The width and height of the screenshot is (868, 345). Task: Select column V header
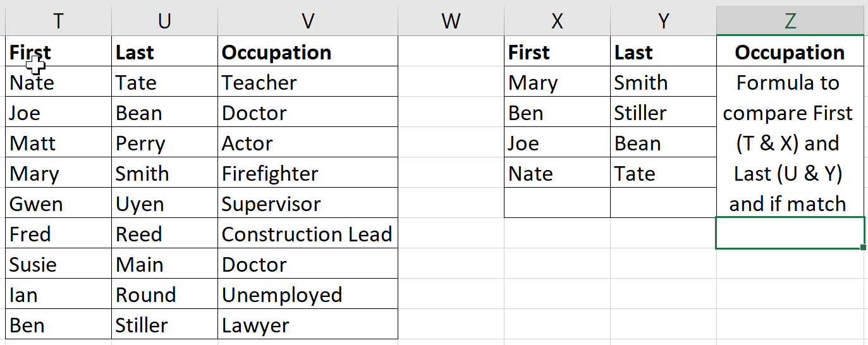(308, 20)
